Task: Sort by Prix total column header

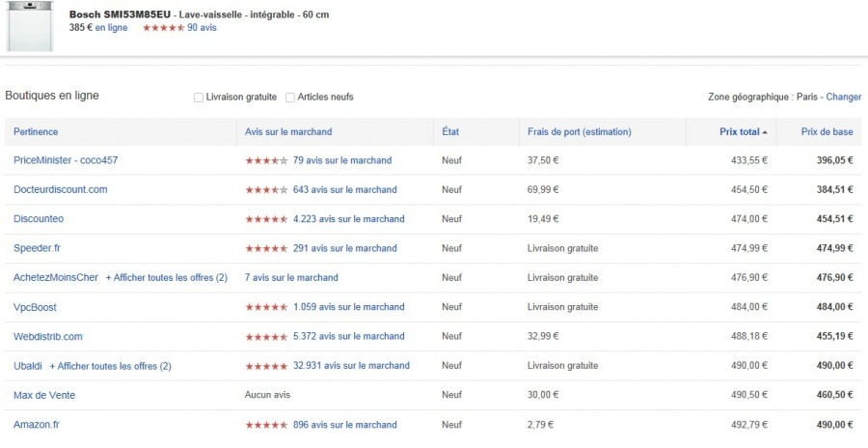Action: click(x=740, y=131)
